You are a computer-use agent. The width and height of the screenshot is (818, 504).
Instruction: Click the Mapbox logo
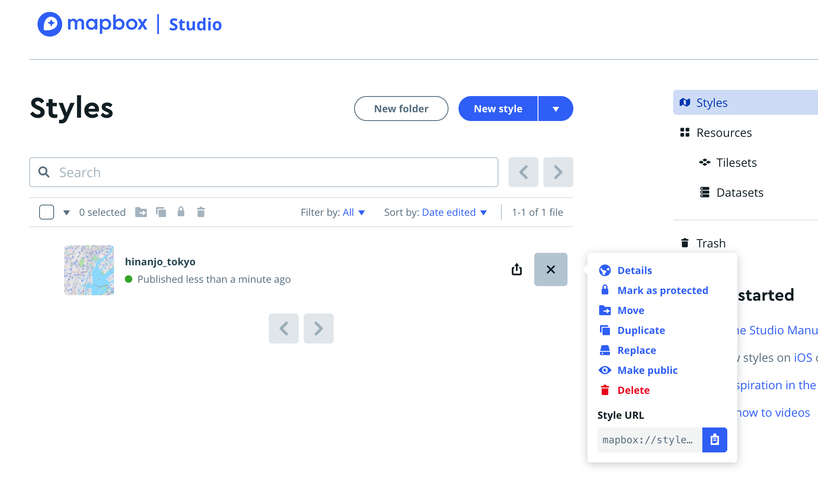pos(92,24)
